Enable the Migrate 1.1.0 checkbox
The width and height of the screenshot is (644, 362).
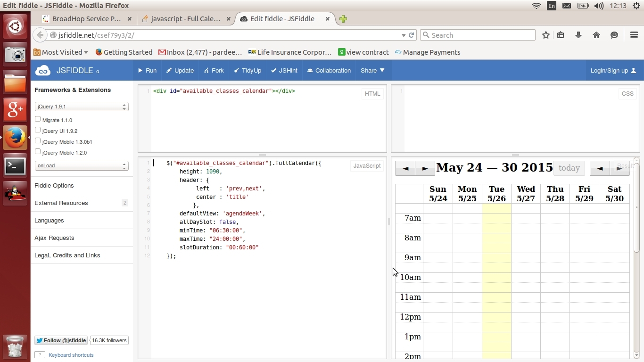38,119
